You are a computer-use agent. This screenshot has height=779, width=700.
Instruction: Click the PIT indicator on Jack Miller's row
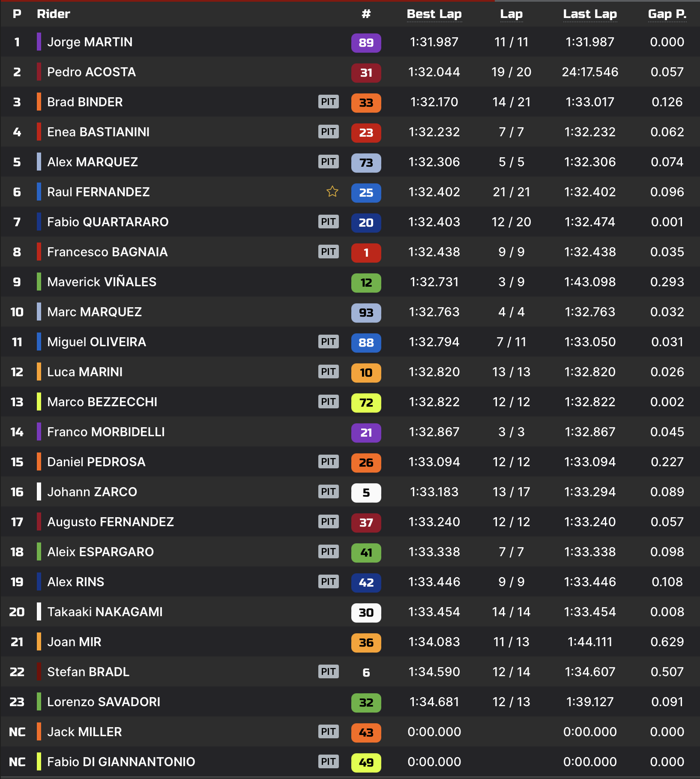coord(328,731)
